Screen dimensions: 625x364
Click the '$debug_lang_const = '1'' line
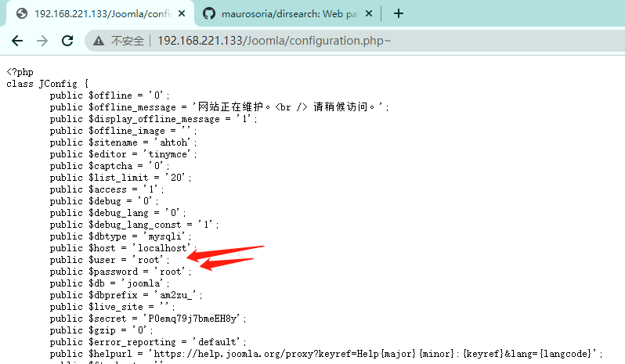pos(135,225)
